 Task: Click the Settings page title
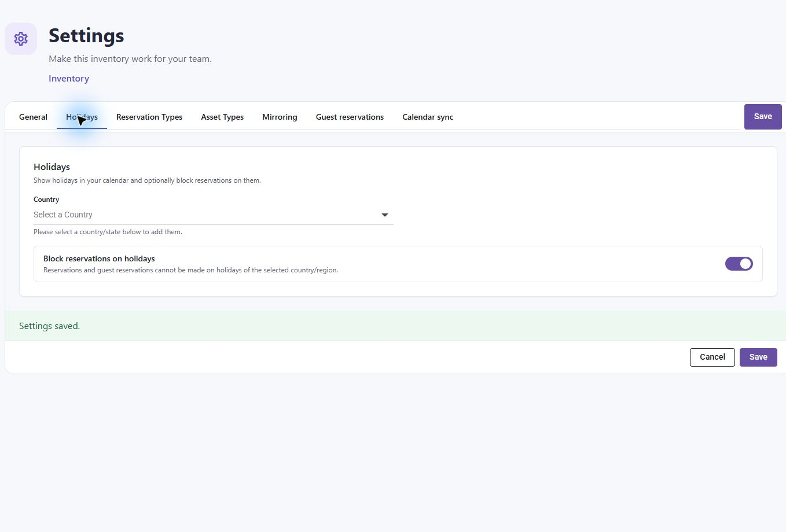[x=86, y=35]
